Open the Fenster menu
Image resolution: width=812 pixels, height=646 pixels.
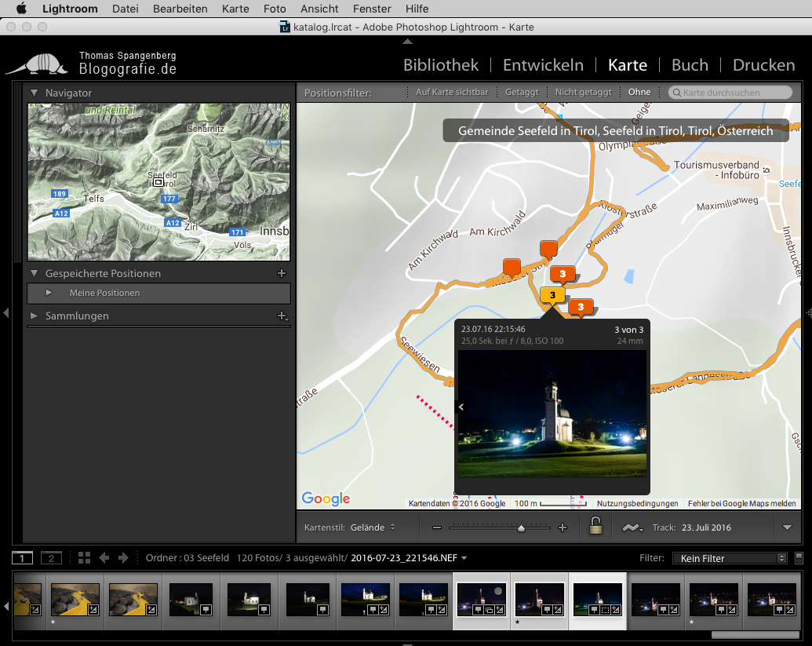coord(372,9)
